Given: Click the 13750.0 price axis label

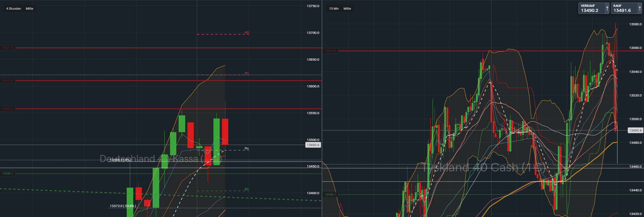Looking at the screenshot, I should (313, 6).
